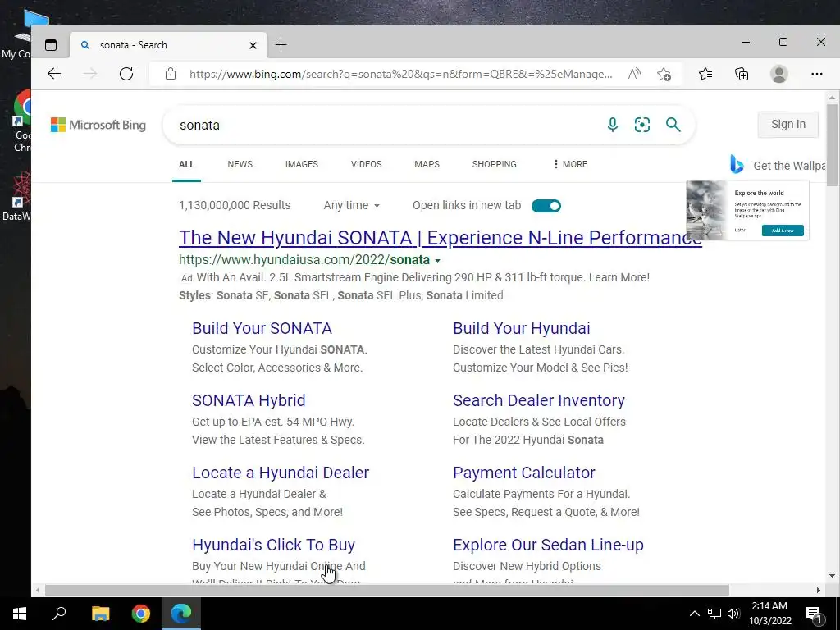
Task: Switch to the NEWS tab
Action: 240,164
